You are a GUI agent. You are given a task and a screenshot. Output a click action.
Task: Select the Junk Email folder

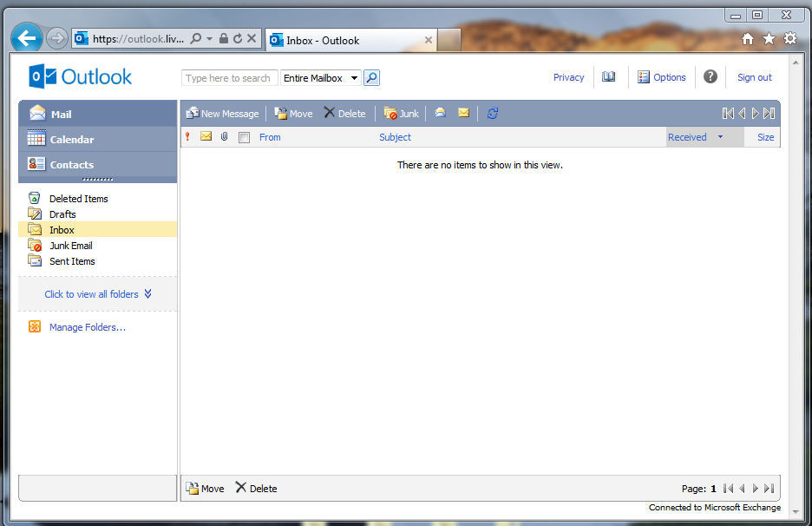(x=70, y=246)
